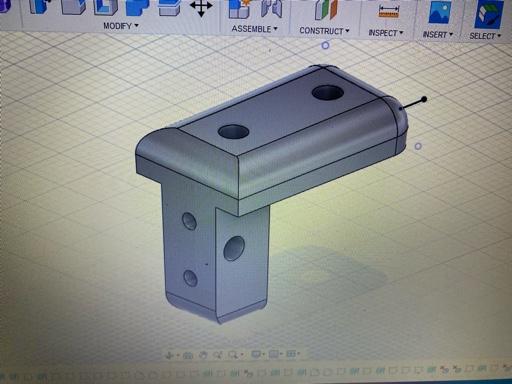Open Grid and Snaps settings
512x384 pixels.
274,354
